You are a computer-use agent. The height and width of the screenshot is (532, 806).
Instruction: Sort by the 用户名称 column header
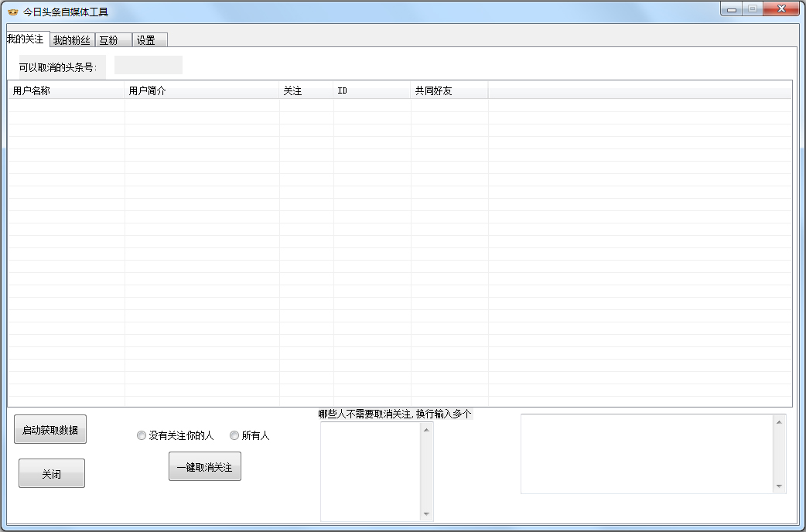click(66, 91)
